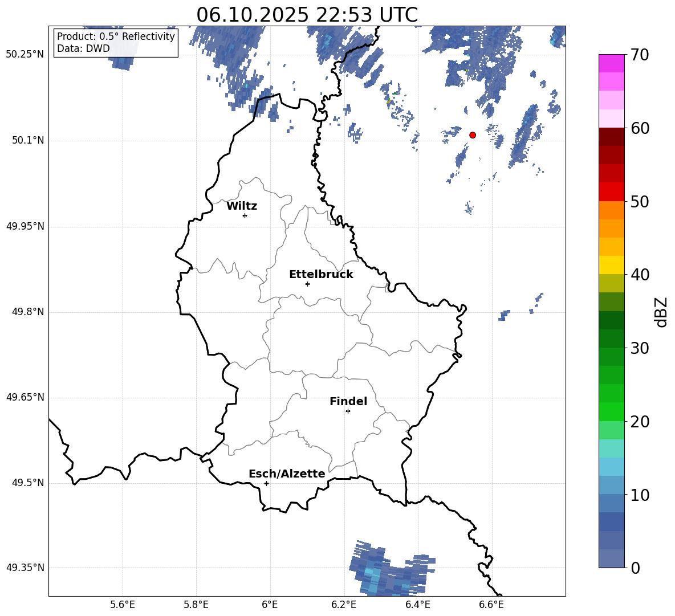This screenshot has width=675, height=616.
Task: Click the 'Data: DWD' legend text
Action: tap(83, 48)
